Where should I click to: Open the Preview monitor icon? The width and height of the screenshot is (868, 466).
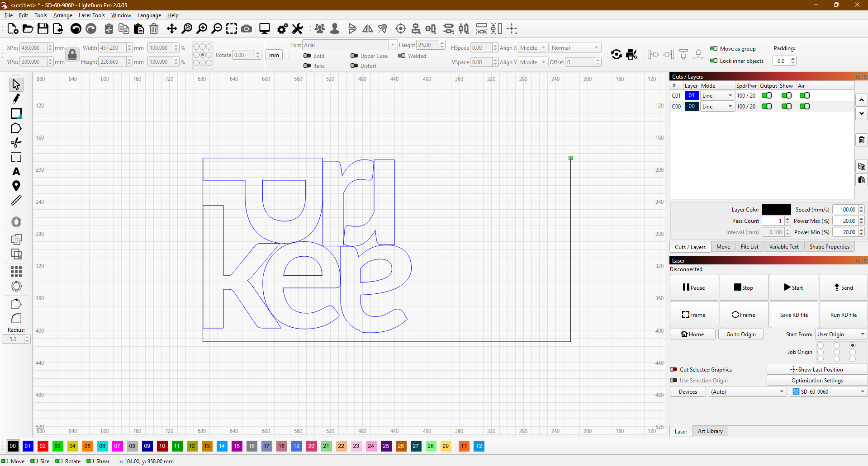(265, 29)
